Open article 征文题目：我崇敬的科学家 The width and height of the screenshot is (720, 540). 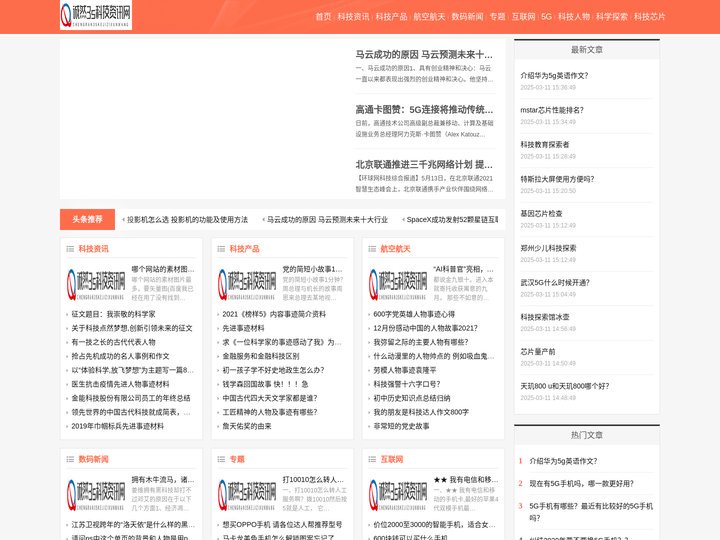113,314
